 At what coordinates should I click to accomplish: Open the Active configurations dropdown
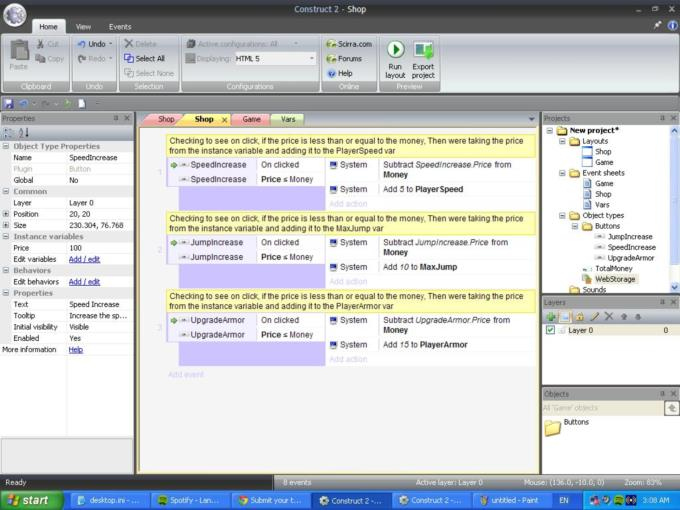point(296,44)
